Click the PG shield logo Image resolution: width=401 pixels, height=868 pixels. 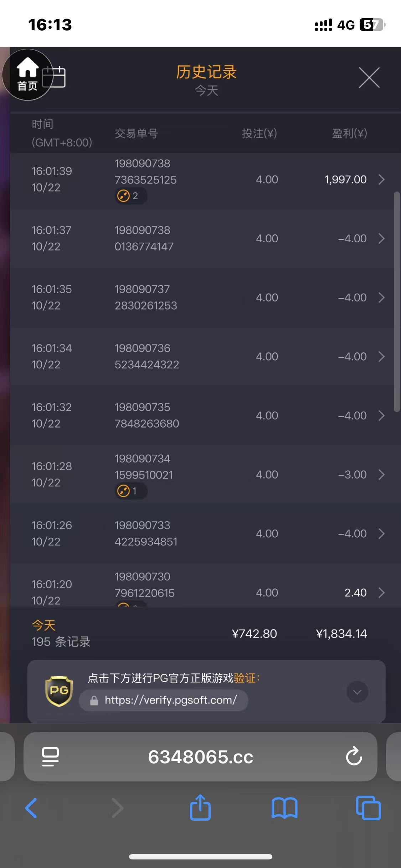click(59, 691)
